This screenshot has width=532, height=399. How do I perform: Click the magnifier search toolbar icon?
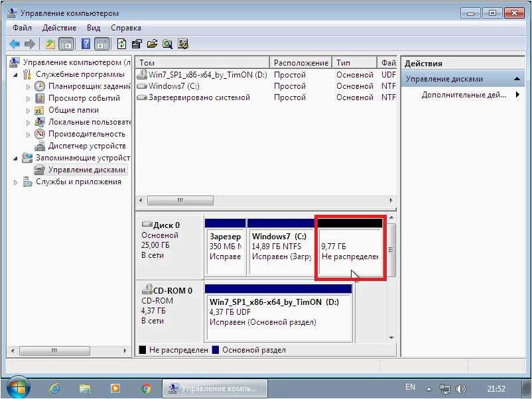(167, 44)
